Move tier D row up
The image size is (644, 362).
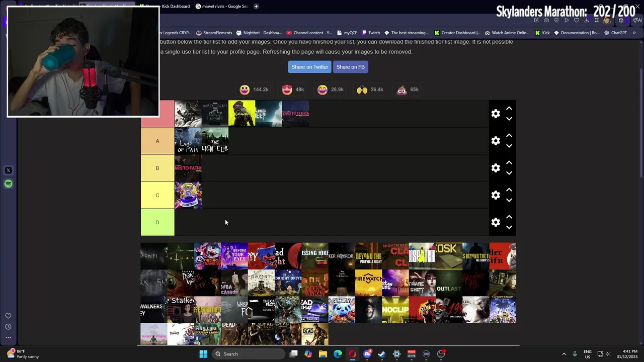(509, 217)
